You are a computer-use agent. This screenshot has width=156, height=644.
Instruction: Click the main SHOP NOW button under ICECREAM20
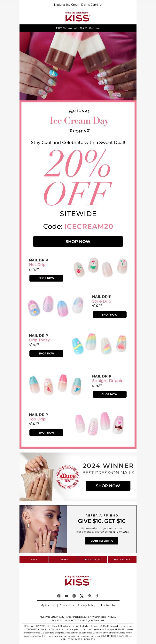(x=78, y=241)
